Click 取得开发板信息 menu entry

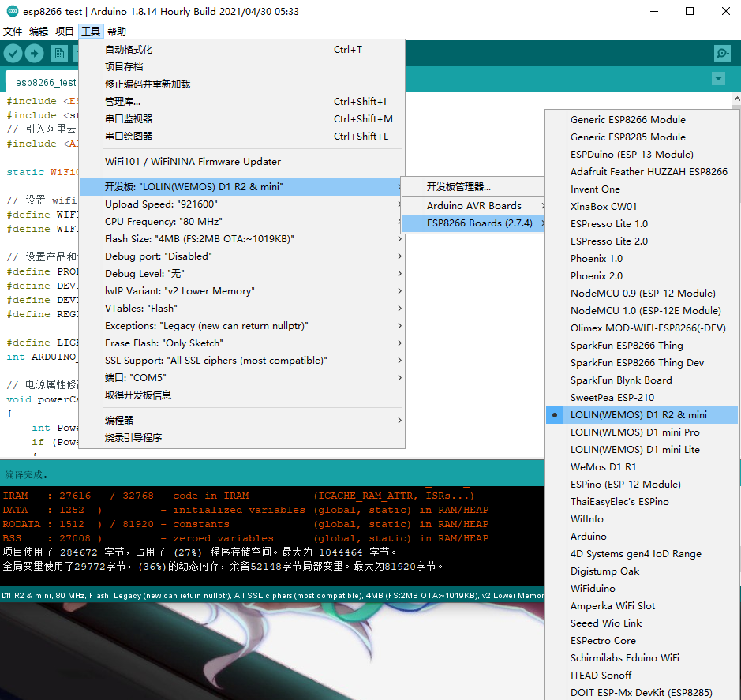click(x=241, y=395)
